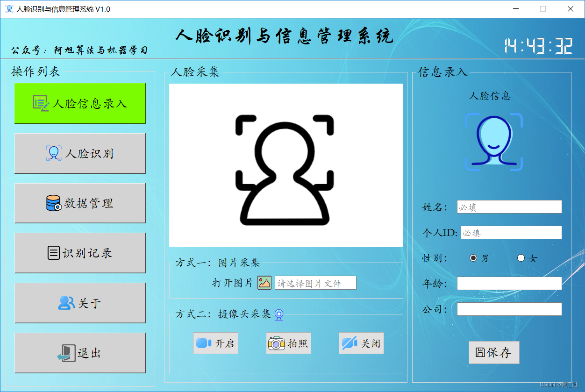Click the image picker icon beside 打开图片

[264, 282]
